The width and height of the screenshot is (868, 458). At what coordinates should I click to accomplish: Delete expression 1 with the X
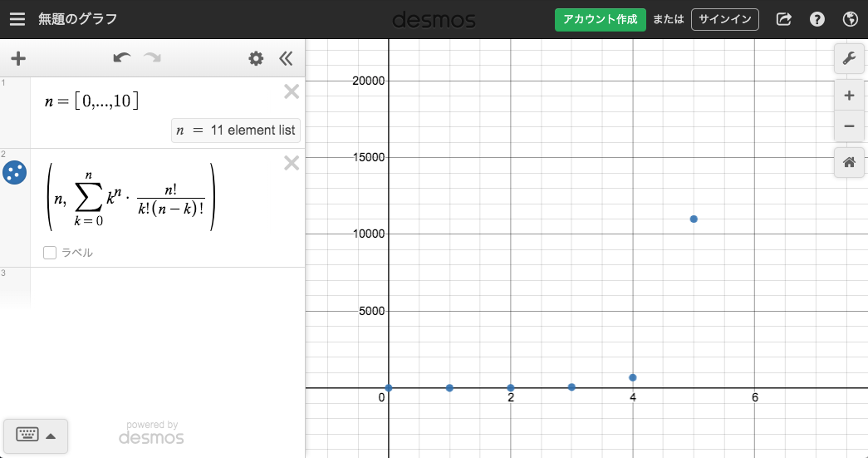[292, 91]
